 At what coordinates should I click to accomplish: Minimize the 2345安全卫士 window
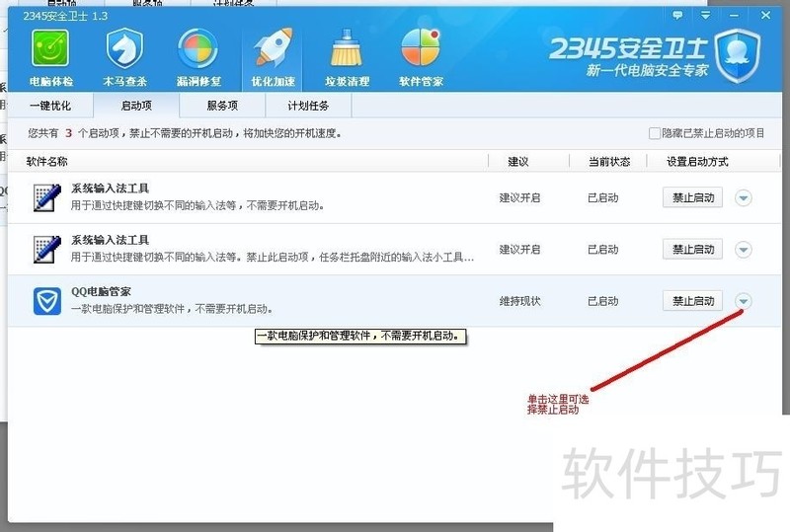pos(734,16)
